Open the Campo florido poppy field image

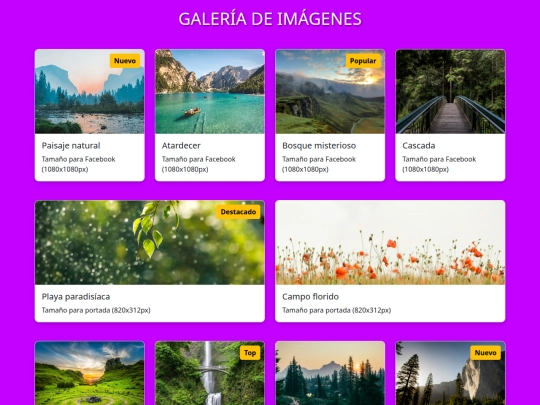(390, 242)
